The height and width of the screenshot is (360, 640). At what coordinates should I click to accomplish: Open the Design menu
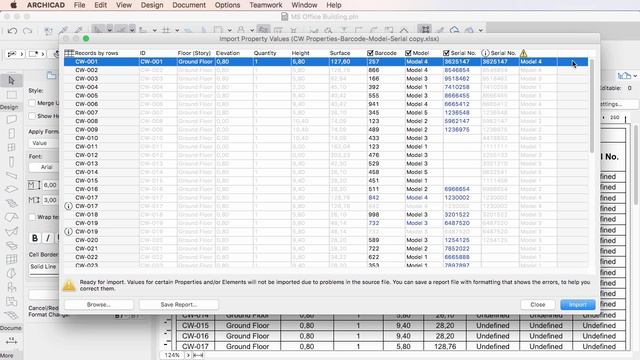(152, 5)
